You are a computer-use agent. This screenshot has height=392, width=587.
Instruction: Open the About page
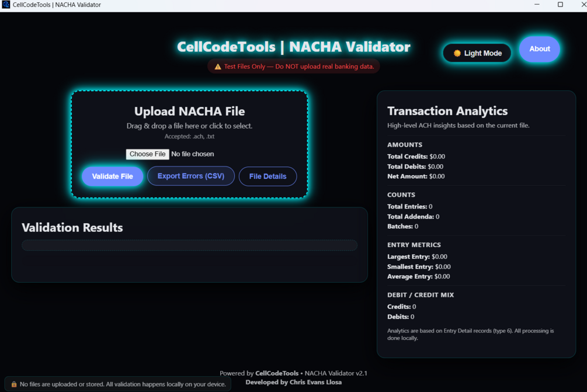(540, 49)
